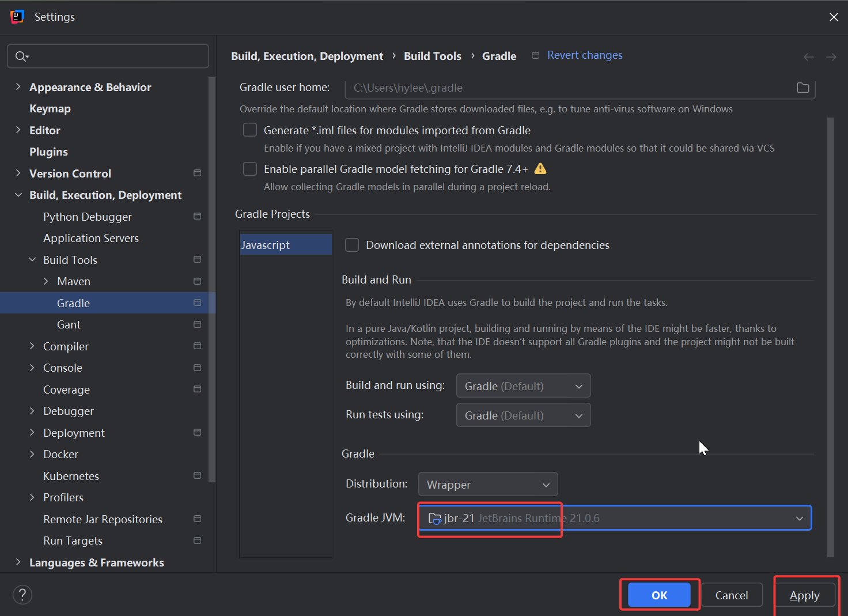Select Keymap in the settings tree
The image size is (848, 616).
(x=50, y=109)
